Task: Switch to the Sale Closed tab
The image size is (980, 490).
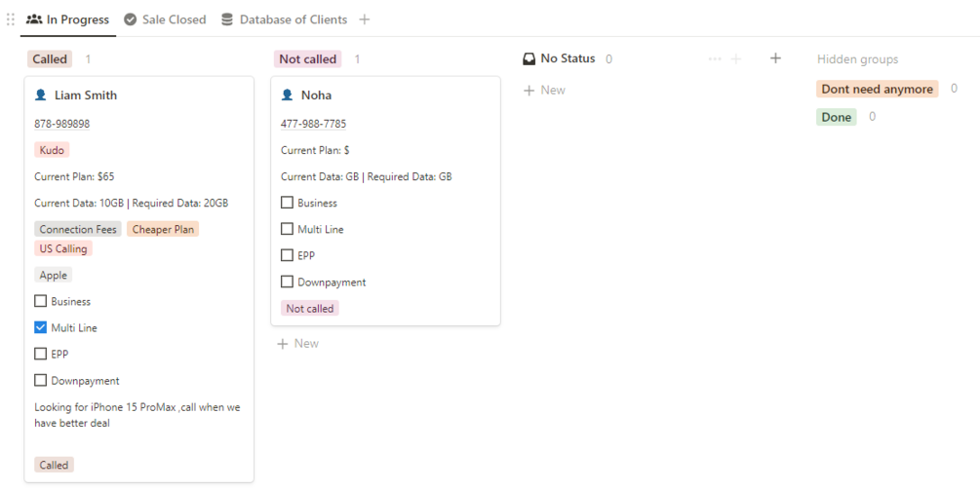Action: coord(166,19)
